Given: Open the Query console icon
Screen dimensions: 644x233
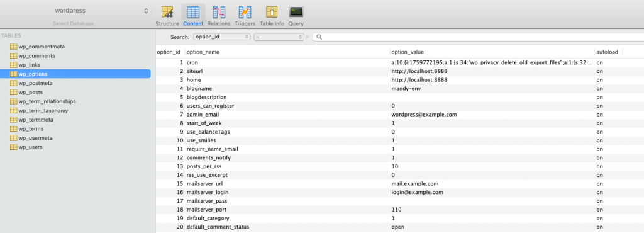Looking at the screenshot, I should [296, 11].
